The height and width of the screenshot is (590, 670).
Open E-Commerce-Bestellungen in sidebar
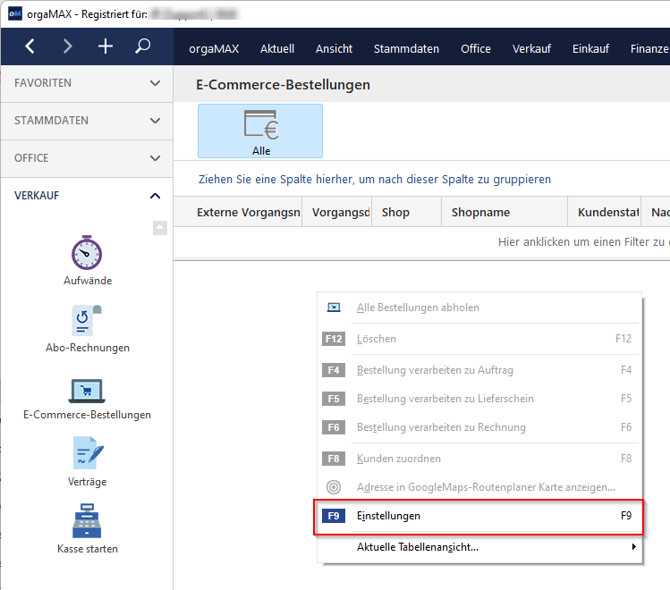pyautogui.click(x=87, y=399)
